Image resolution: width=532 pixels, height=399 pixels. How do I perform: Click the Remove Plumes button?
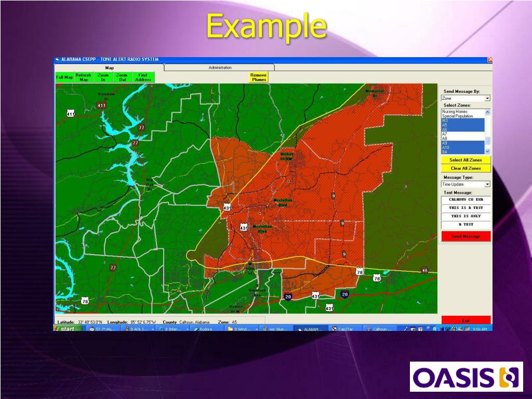pos(259,77)
